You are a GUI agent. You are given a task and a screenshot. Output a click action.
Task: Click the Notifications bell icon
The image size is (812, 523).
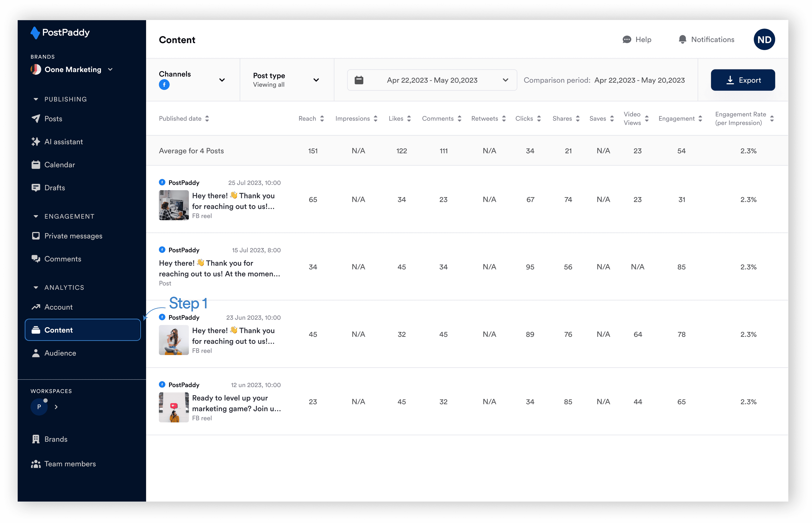[682, 39]
